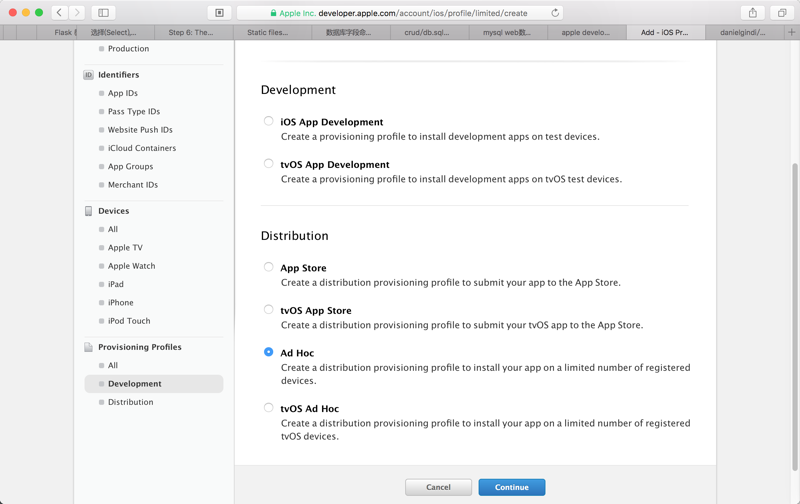Open App IDs in the sidebar

(x=123, y=93)
